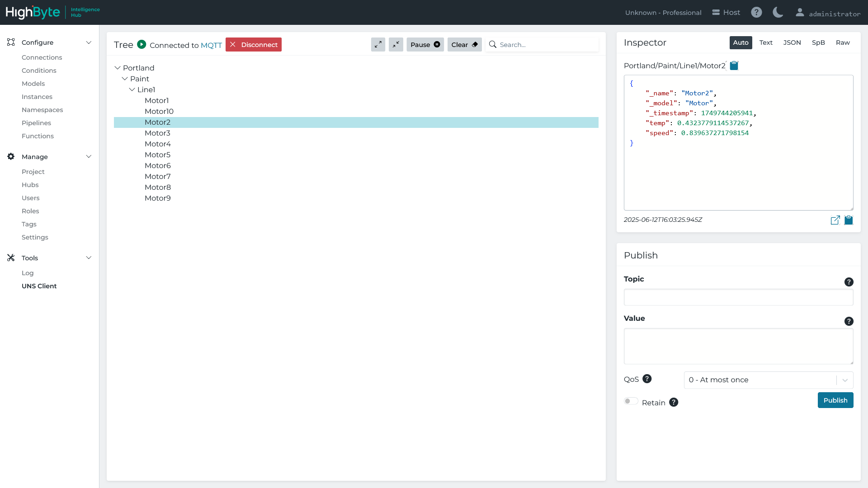This screenshot has height=488, width=868.
Task: Collapse the Tools sidebar section
Action: 89,258
